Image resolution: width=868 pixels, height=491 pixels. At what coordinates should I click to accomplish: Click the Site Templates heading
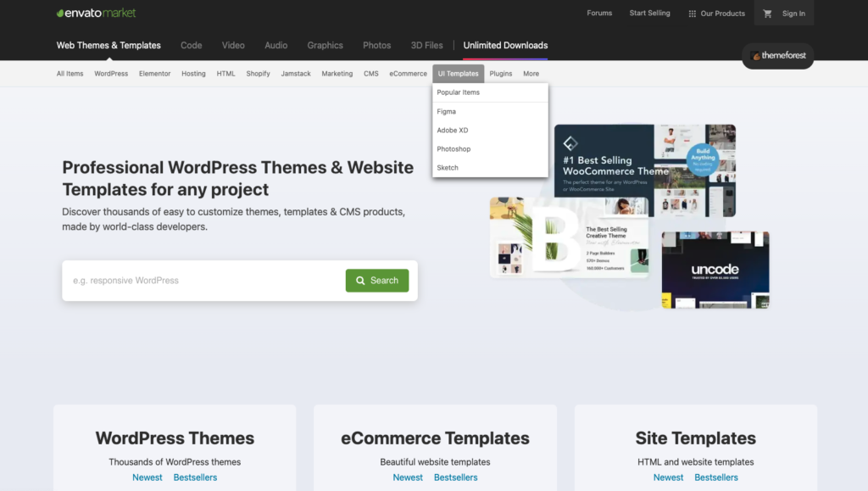tap(696, 438)
